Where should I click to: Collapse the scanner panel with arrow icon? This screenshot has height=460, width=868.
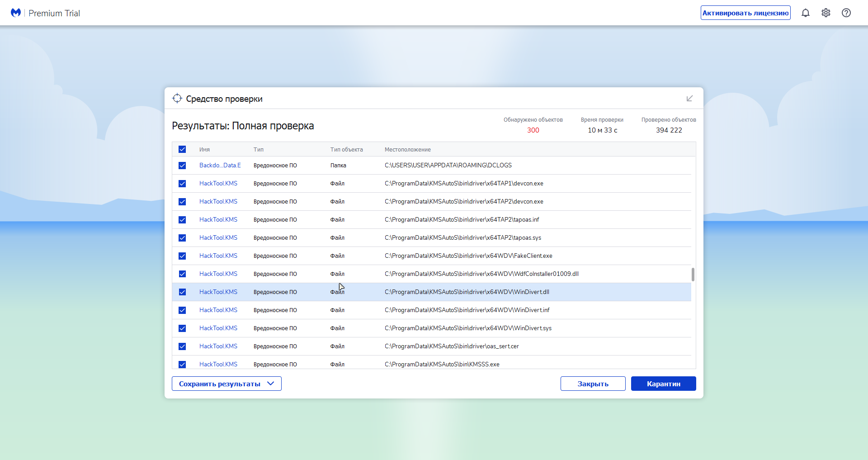coord(689,98)
